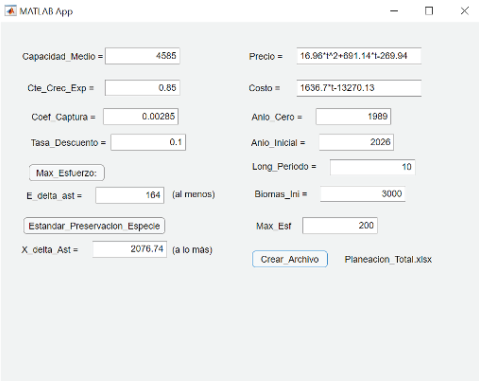Screen dimensions: 479x381
Task: Click the Planeacion_Total.xlsx file name text
Action: [x=388, y=259]
